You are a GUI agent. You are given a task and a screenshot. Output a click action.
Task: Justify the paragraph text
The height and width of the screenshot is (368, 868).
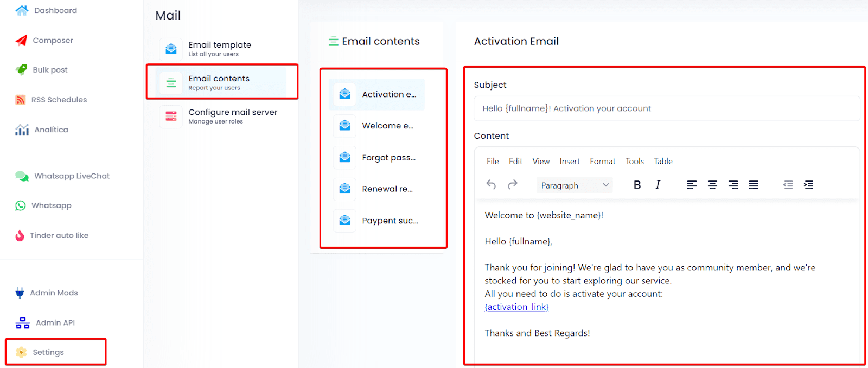tap(754, 185)
